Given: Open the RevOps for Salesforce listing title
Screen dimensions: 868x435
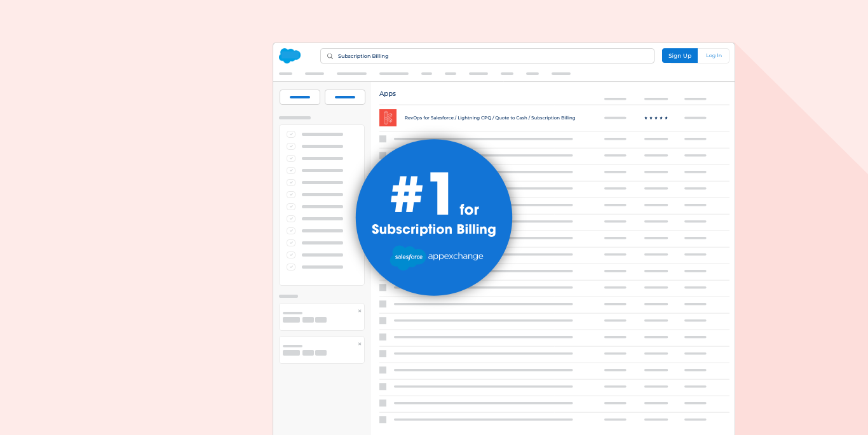Looking at the screenshot, I should pos(489,118).
